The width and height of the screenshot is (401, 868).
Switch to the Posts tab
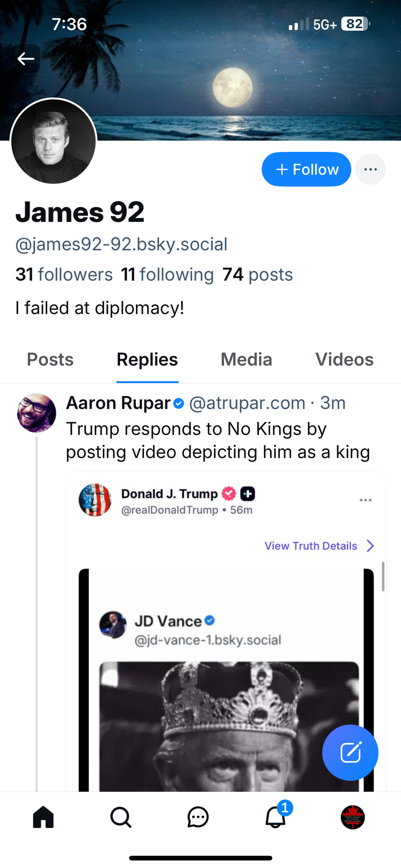50,359
